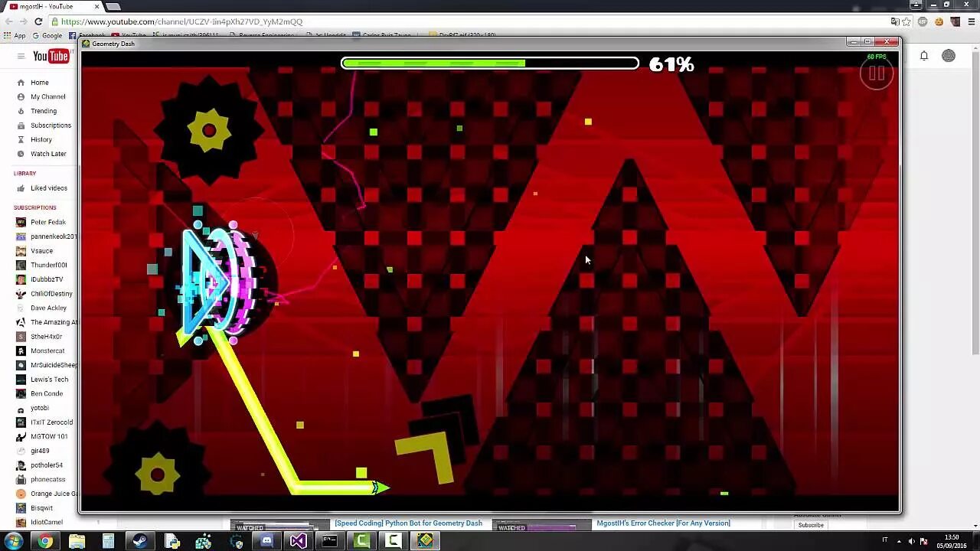Image resolution: width=980 pixels, height=551 pixels.
Task: Open Home in YouTube sidebar
Action: tap(39, 83)
